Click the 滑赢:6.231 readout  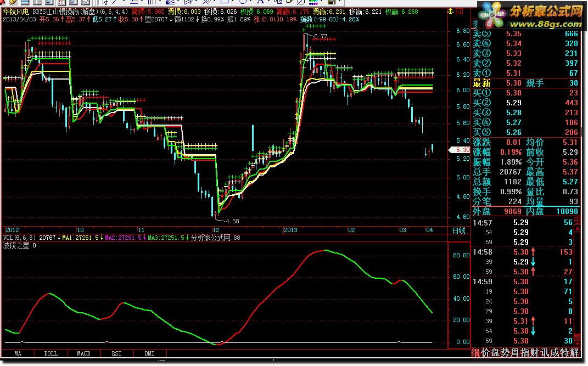329,12
